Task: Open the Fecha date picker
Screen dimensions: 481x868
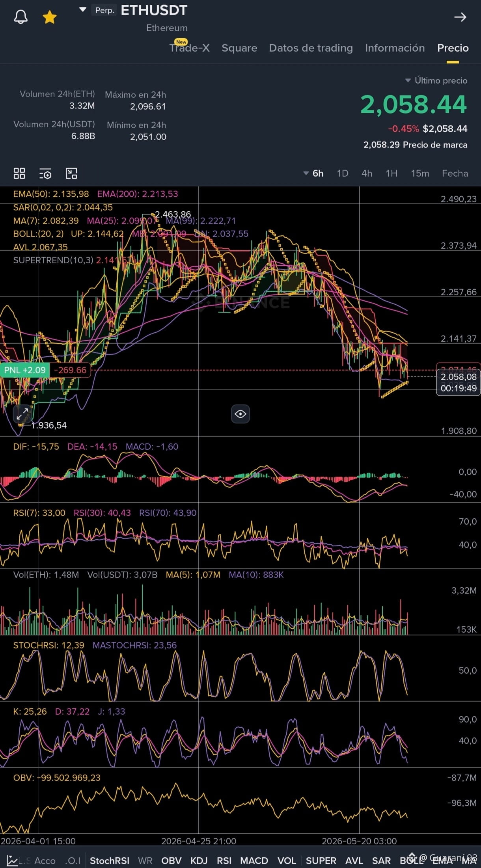Action: point(455,173)
